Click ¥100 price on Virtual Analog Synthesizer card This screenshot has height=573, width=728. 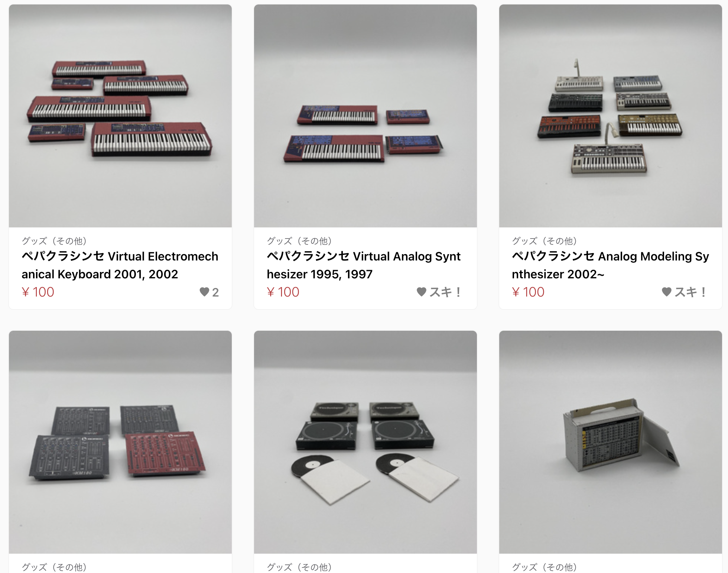click(x=283, y=292)
